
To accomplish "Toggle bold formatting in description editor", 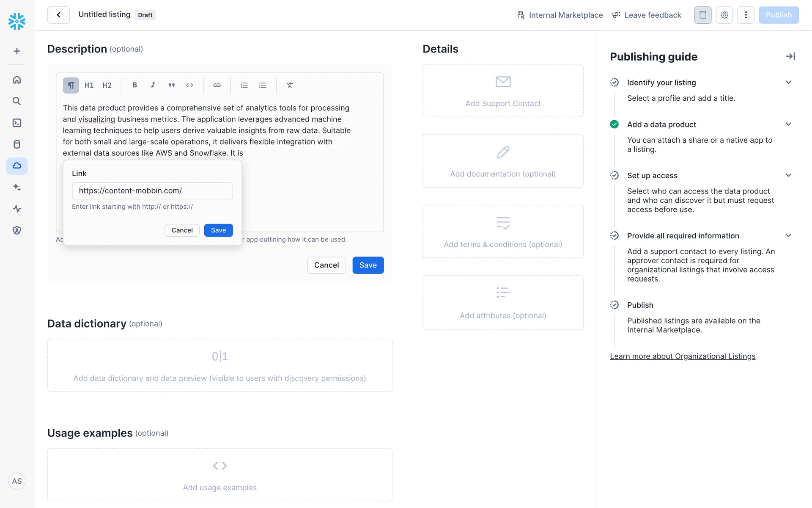I will point(134,85).
